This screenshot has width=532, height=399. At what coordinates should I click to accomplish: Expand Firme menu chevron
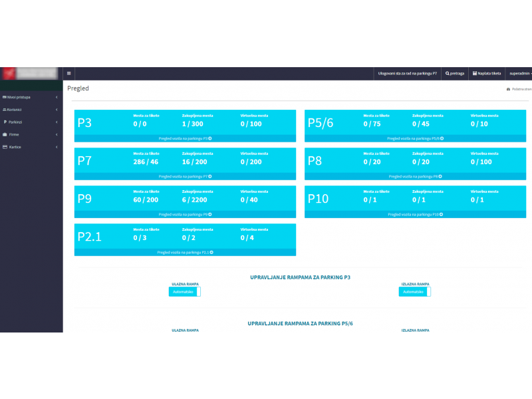pos(57,134)
